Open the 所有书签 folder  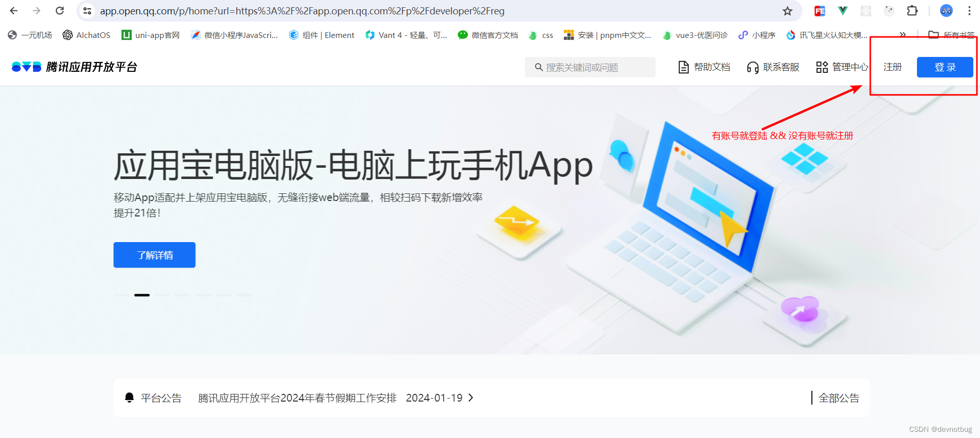[x=952, y=35]
